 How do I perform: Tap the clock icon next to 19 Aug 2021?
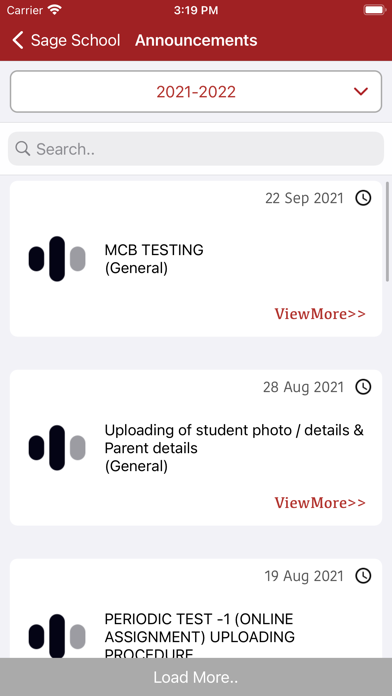click(x=363, y=576)
